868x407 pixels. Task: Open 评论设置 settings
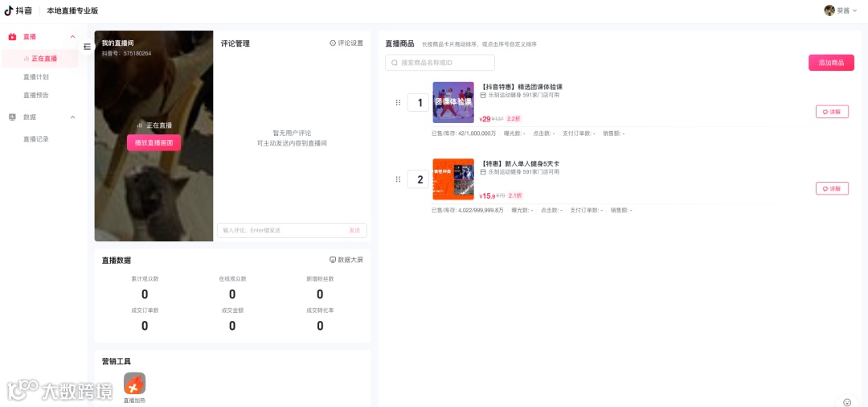(346, 43)
